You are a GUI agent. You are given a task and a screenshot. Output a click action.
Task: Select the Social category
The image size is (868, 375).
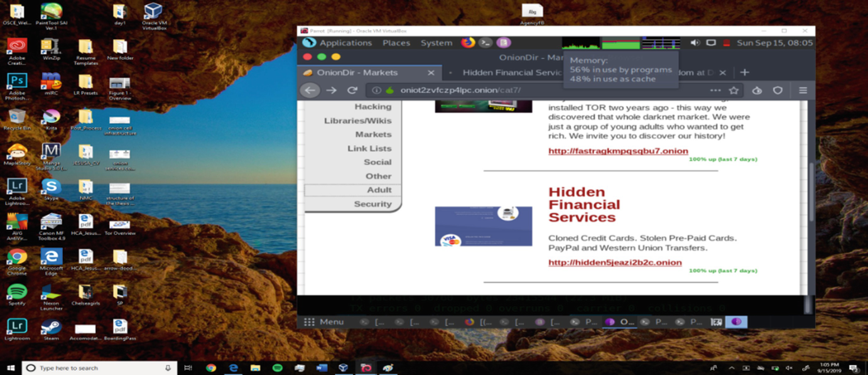click(377, 162)
